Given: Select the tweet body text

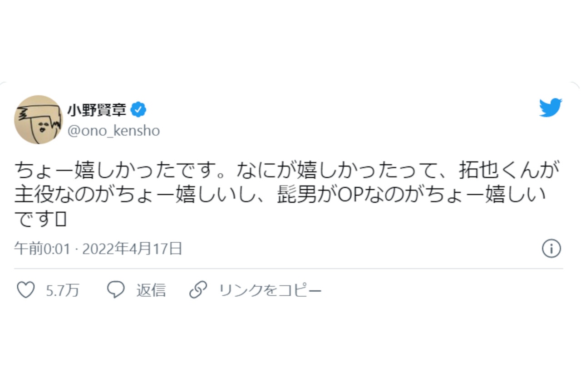Looking at the screenshot, I should tap(281, 191).
